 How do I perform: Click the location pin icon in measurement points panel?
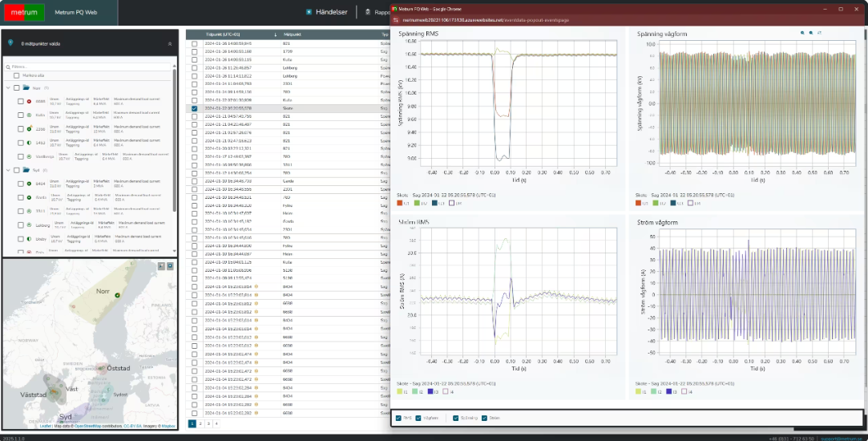(x=10, y=42)
